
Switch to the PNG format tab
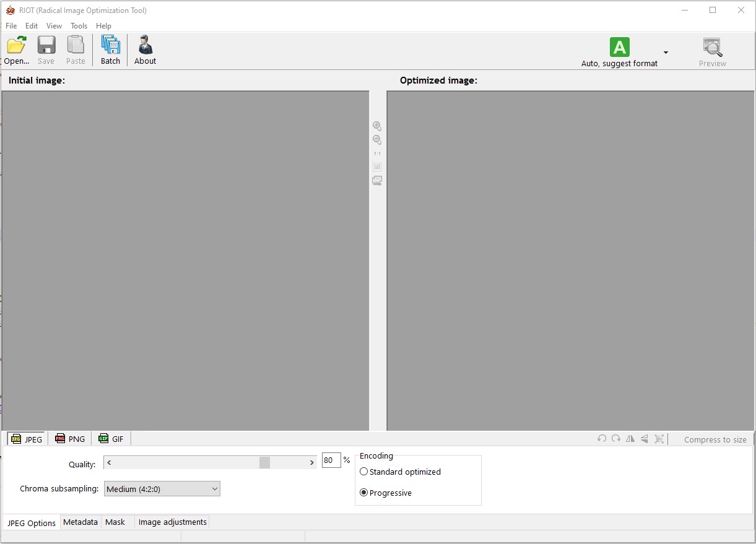tap(70, 439)
